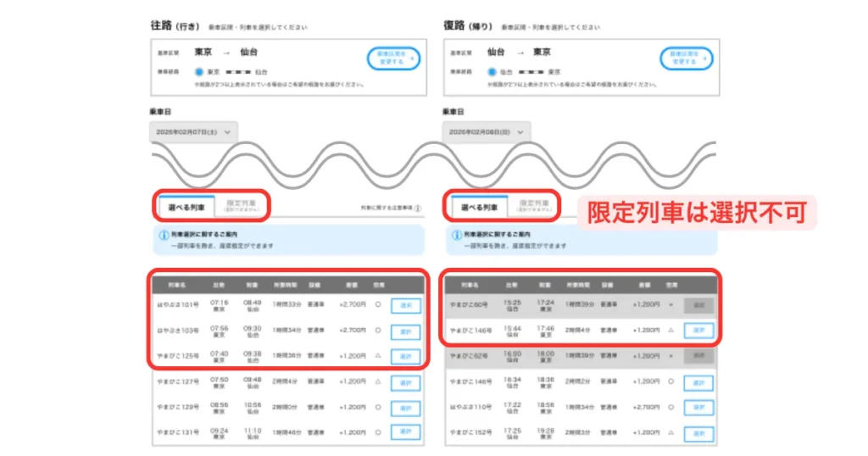This screenshot has height=456, width=868.
Task: Switch to outbound 選べる列車 tab
Action: coord(186,207)
